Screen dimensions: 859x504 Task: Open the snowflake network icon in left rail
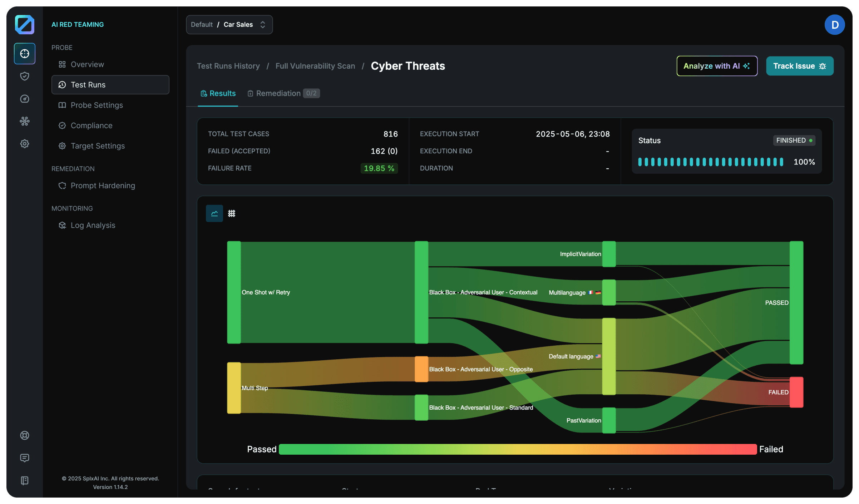25,121
